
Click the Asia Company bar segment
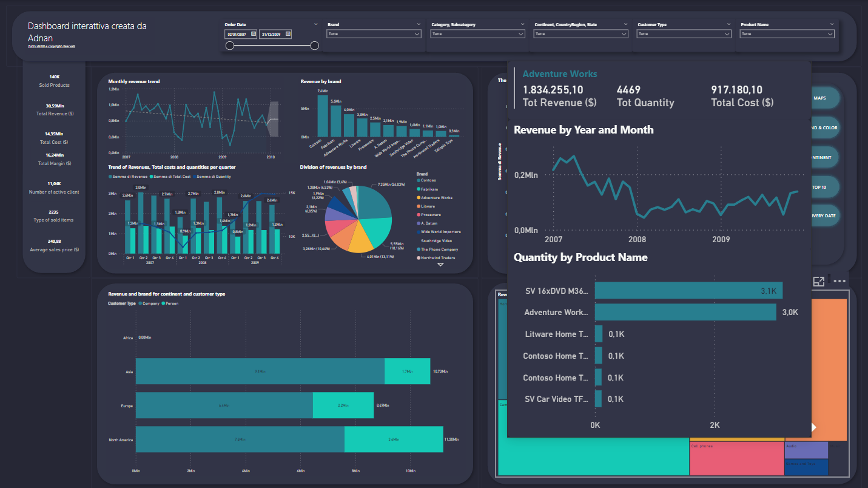click(x=260, y=371)
